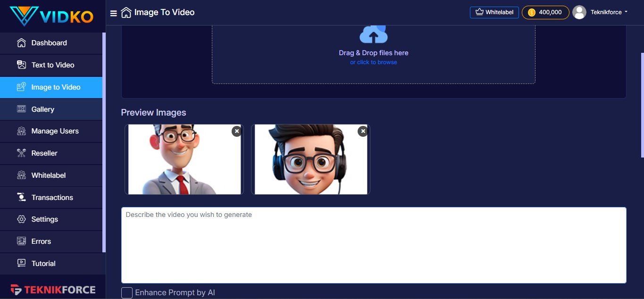Screen dimensions: 644x299
Task: Expand the Teknikforce account dropdown
Action: point(609,12)
